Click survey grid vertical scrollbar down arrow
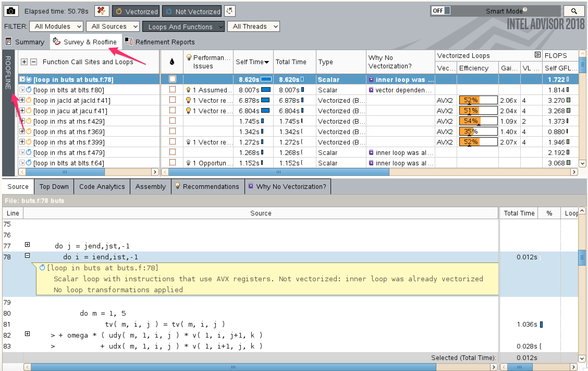 click(582, 164)
